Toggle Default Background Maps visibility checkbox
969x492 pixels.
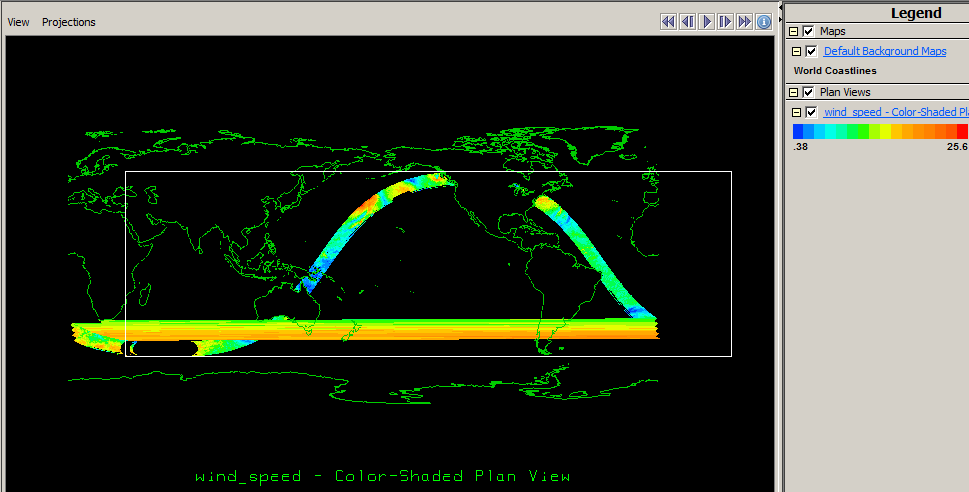click(812, 51)
